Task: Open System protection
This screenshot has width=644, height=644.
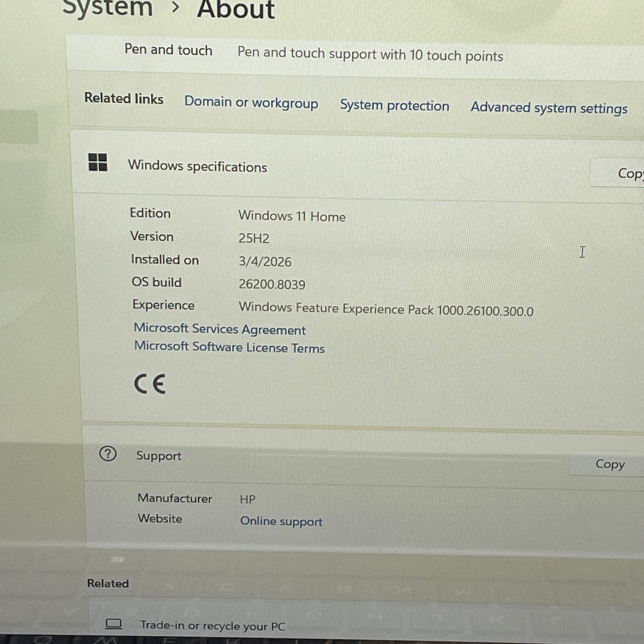Action: pyautogui.click(x=394, y=106)
